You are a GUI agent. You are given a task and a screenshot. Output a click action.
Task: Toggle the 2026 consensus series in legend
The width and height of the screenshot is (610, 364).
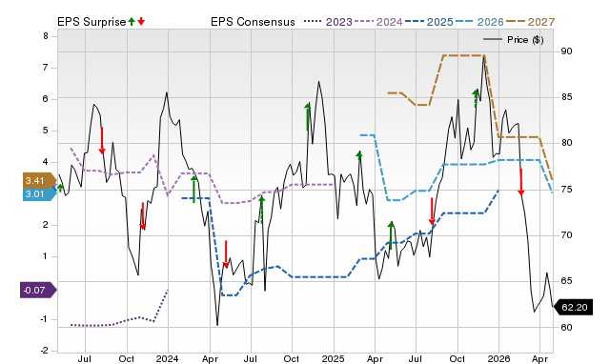479,22
